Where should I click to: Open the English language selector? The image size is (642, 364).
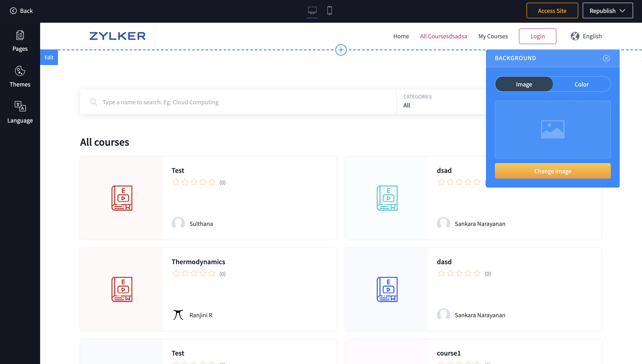pyautogui.click(x=592, y=36)
